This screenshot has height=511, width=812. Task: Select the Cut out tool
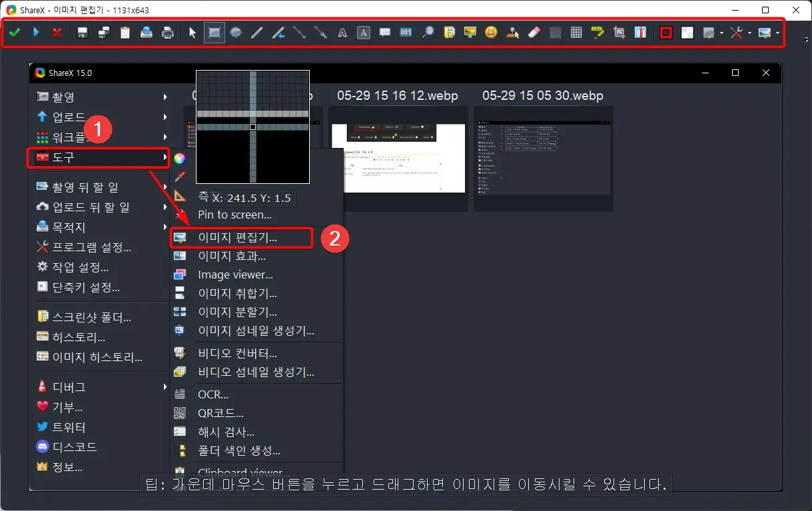tap(641, 33)
